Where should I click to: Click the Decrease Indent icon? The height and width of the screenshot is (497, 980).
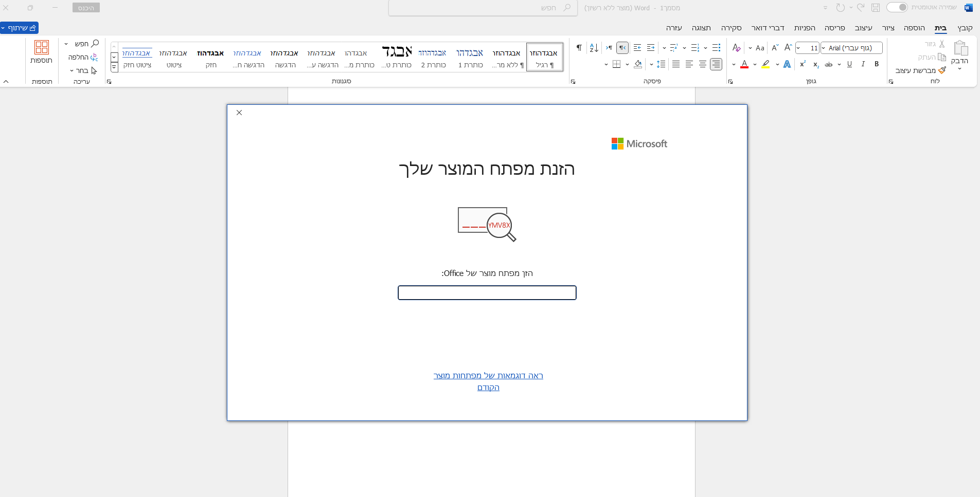pos(651,48)
